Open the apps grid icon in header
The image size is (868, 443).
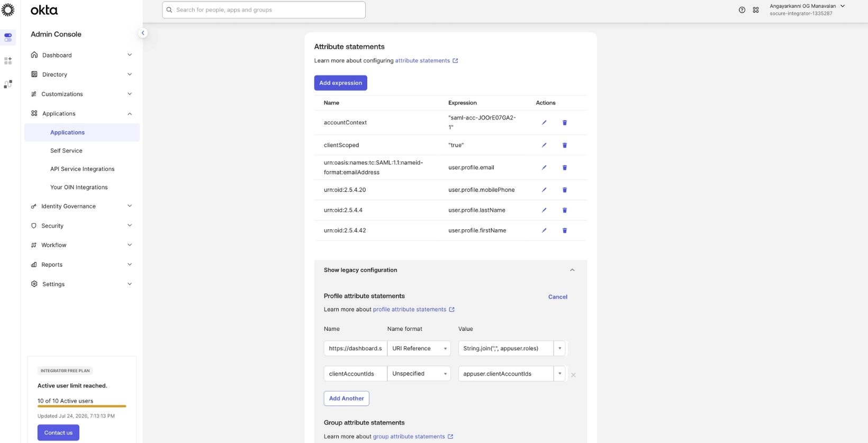756,10
